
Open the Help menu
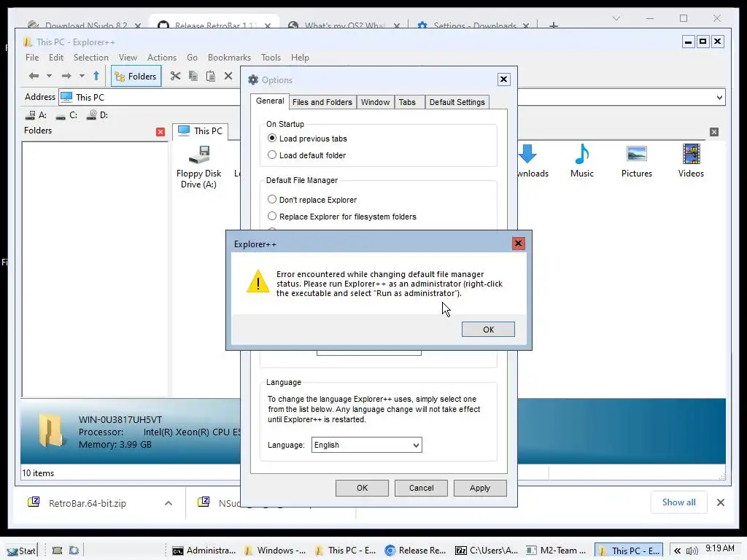pos(300,57)
